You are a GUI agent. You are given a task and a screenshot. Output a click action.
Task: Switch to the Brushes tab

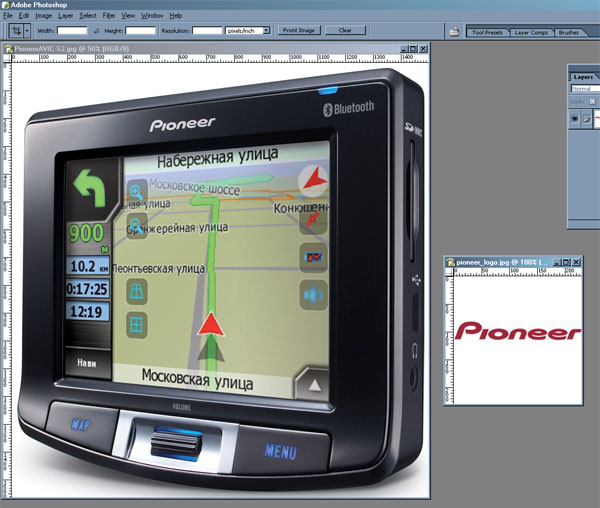click(x=569, y=33)
